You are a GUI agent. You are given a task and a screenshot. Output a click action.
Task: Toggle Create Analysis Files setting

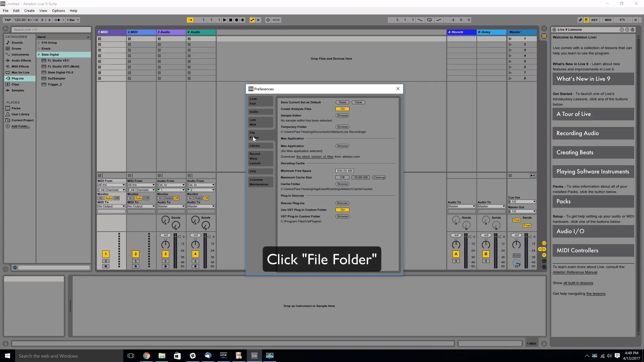(x=342, y=109)
